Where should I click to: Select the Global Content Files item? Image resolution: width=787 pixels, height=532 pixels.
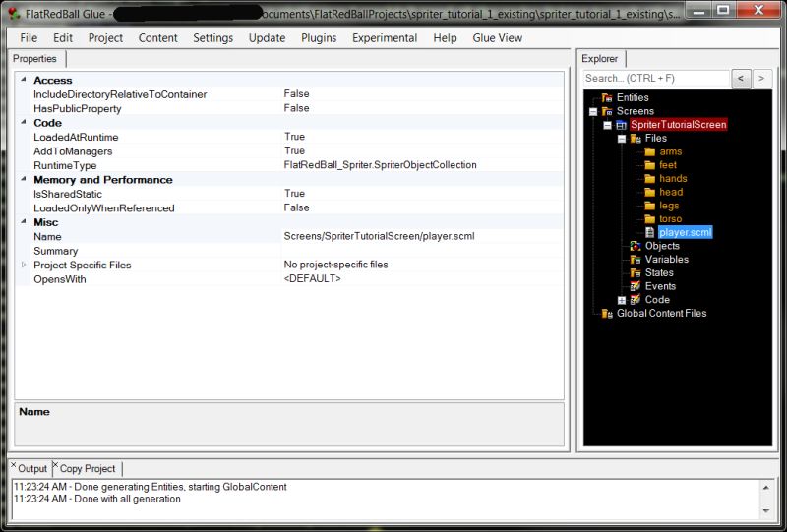coord(661,313)
